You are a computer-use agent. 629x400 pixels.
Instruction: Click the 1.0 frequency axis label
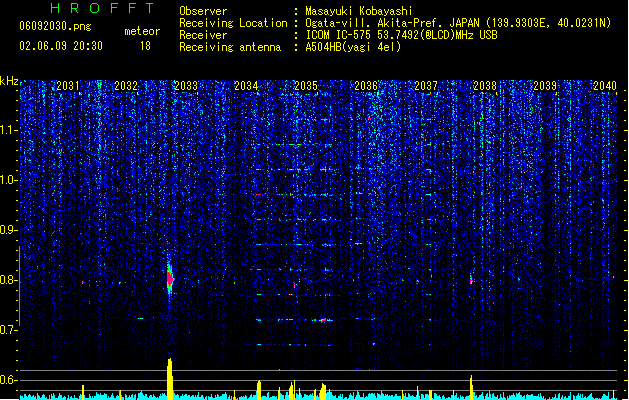[9, 180]
